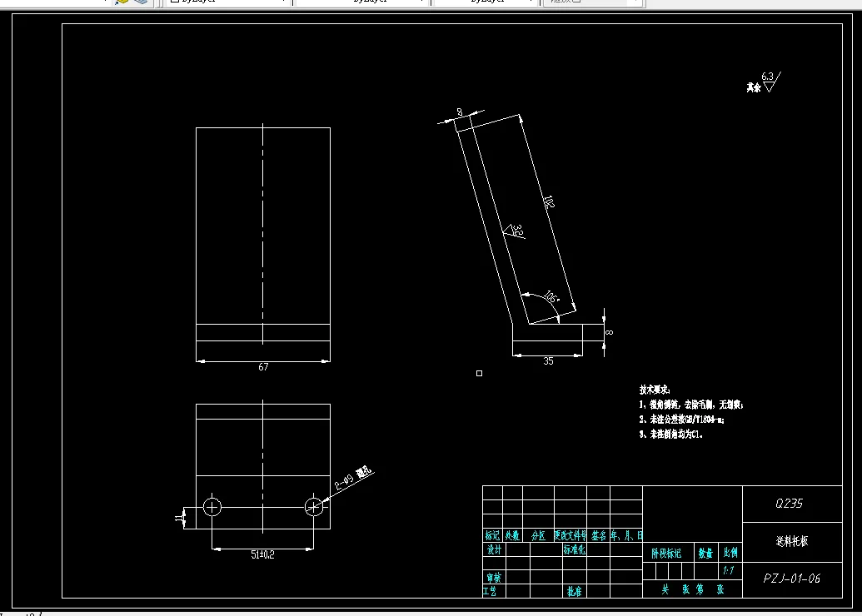Click the 批准 title block label
The height and width of the screenshot is (616, 862).
tap(575, 591)
